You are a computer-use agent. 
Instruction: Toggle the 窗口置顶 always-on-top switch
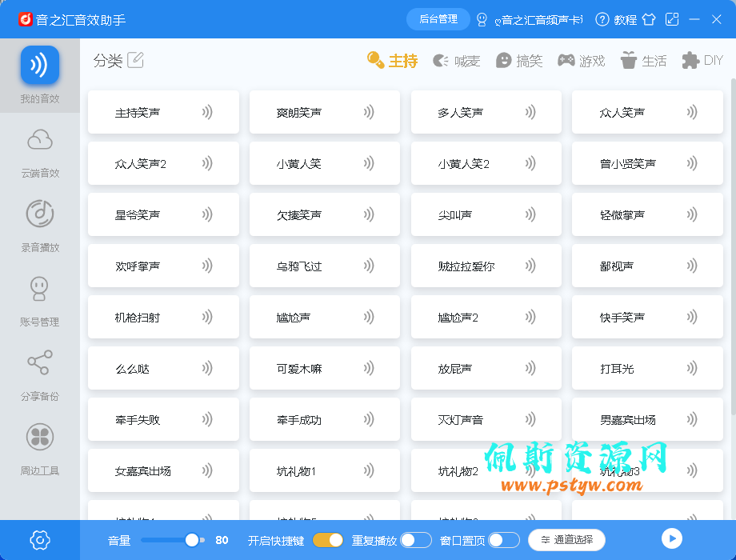pyautogui.click(x=504, y=540)
